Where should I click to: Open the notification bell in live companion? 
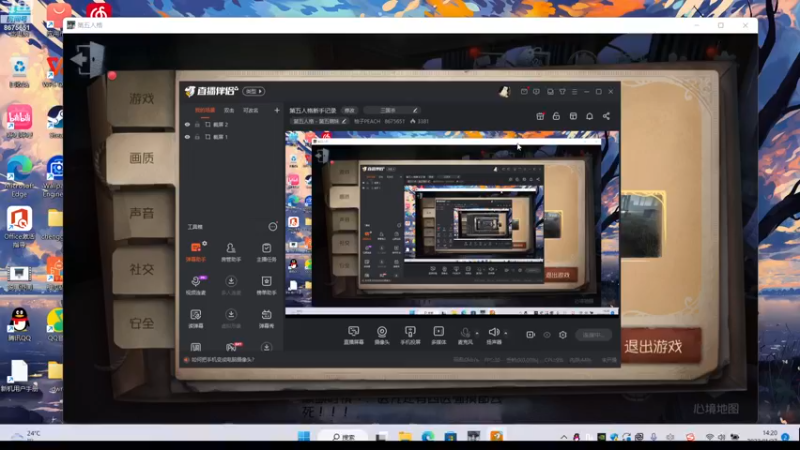coord(589,116)
